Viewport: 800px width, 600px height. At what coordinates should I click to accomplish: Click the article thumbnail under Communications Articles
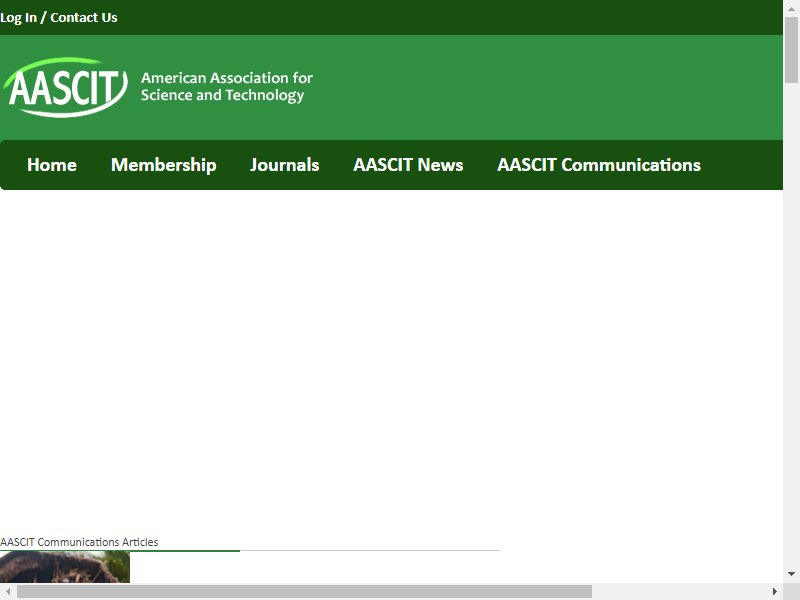[x=65, y=567]
